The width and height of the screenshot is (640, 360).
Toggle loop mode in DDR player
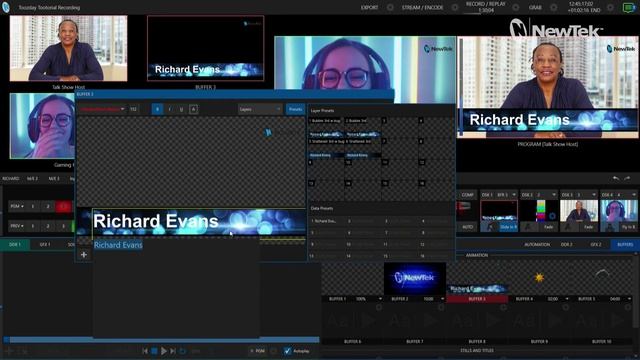pyautogui.click(x=182, y=351)
